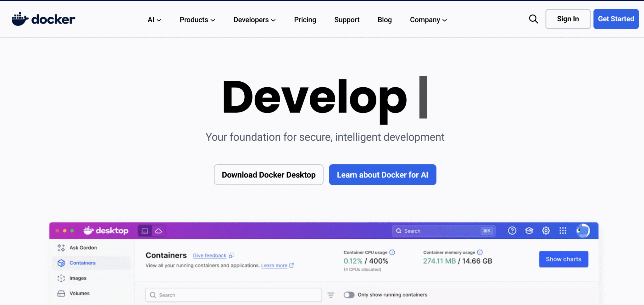The image size is (644, 305).
Task: Select Containers in the sidebar
Action: pos(82,263)
